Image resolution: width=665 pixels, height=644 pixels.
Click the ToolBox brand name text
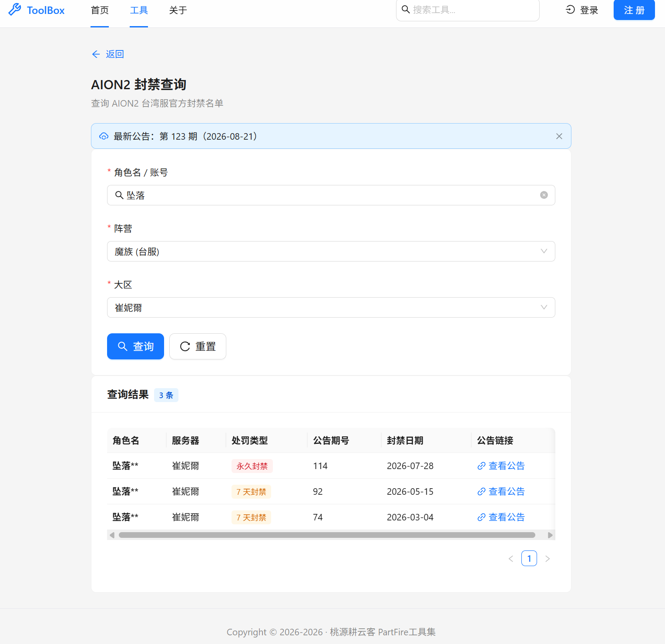[46, 10]
